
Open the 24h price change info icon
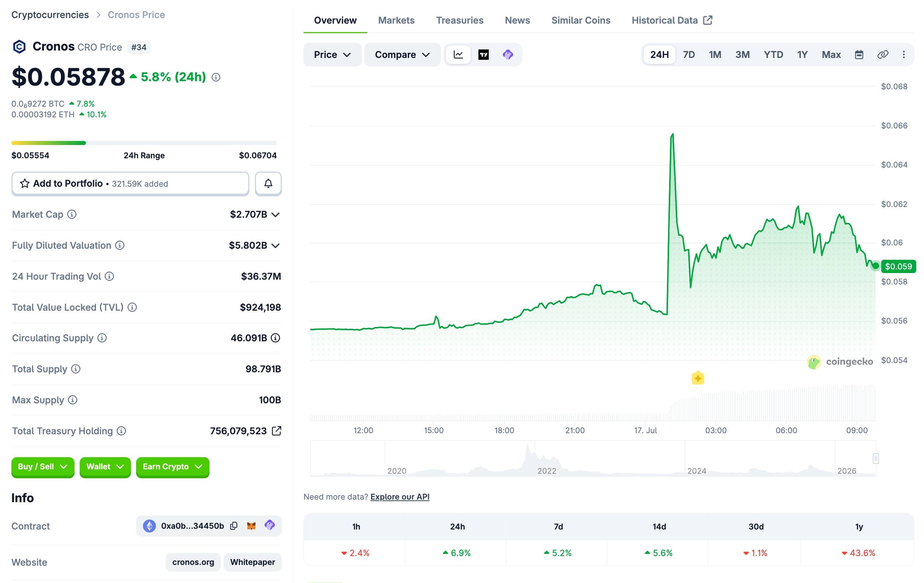[x=216, y=77]
